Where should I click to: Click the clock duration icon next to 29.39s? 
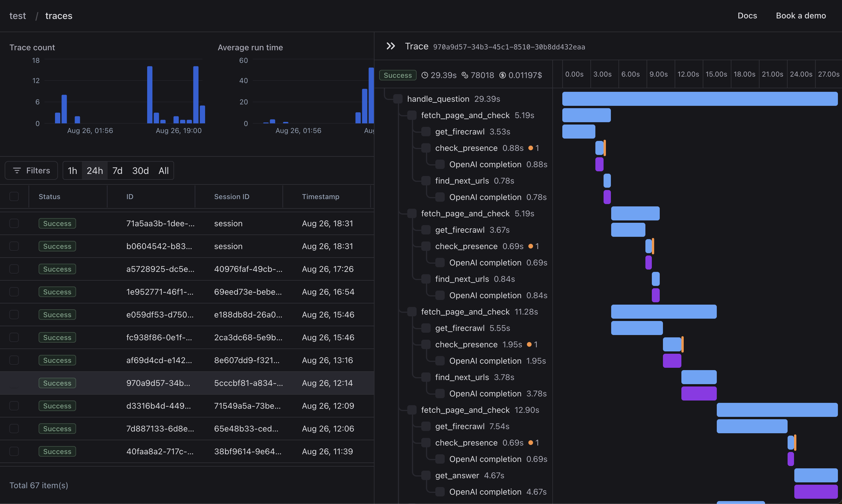(425, 75)
